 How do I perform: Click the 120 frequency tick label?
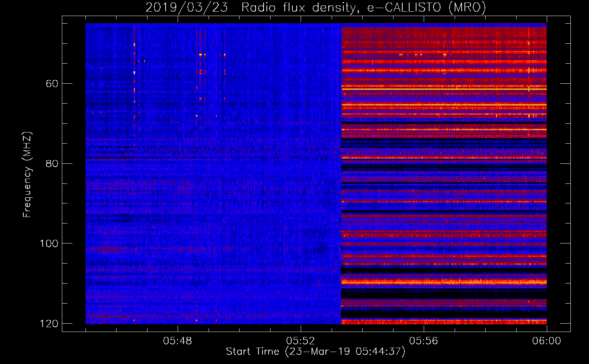tap(49, 324)
